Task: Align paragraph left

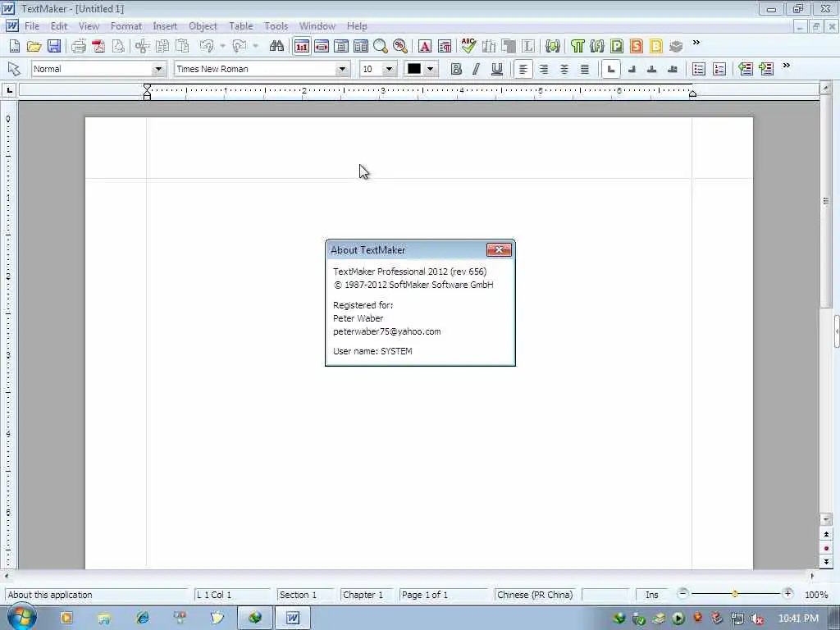Action: pyautogui.click(x=523, y=69)
